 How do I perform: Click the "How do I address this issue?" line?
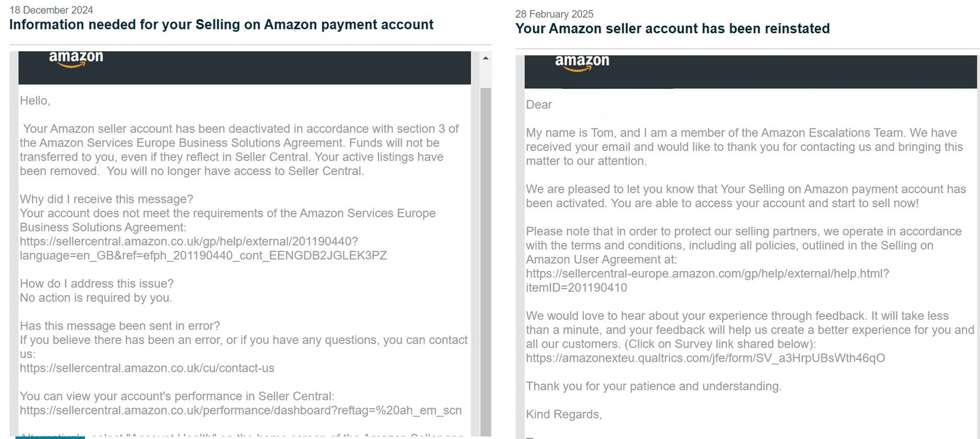[97, 284]
